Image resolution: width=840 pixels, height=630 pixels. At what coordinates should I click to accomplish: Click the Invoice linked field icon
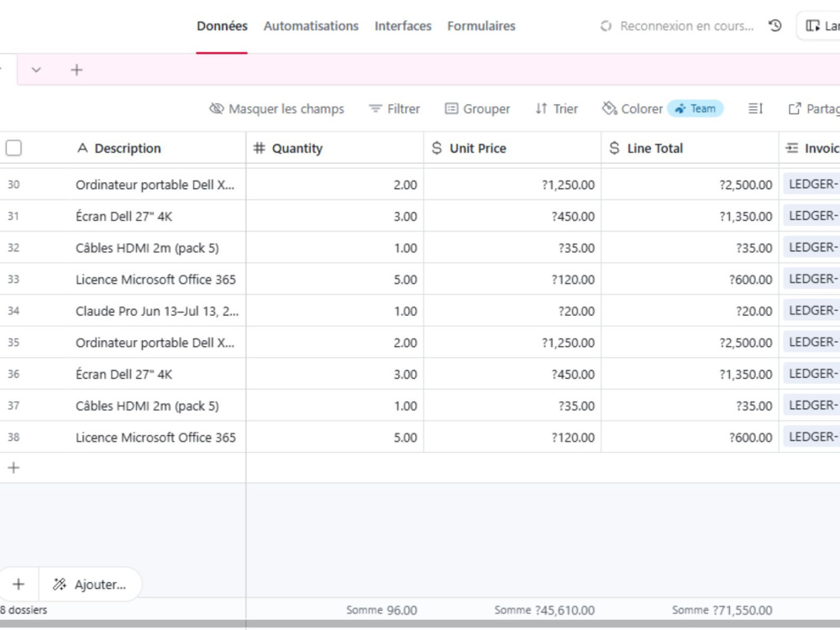(792, 148)
